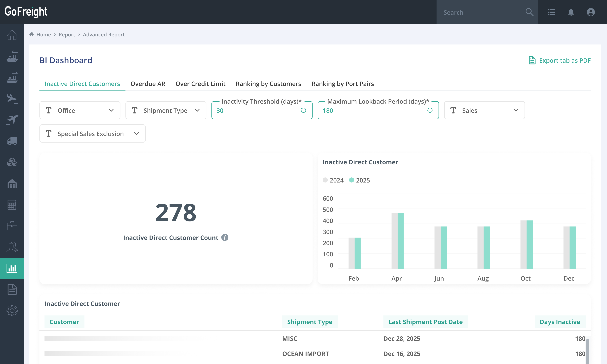Click the Warehouse building icon in sidebar

(12, 183)
